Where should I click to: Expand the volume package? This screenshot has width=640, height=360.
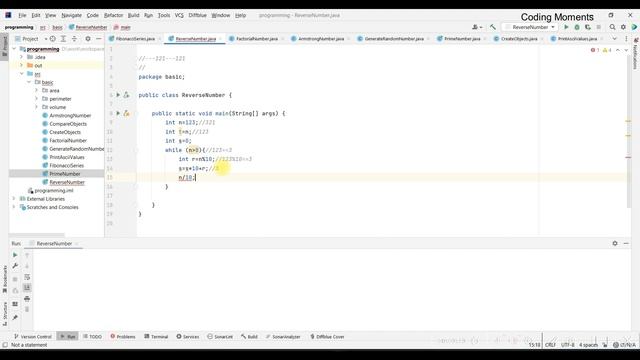pos(36,107)
